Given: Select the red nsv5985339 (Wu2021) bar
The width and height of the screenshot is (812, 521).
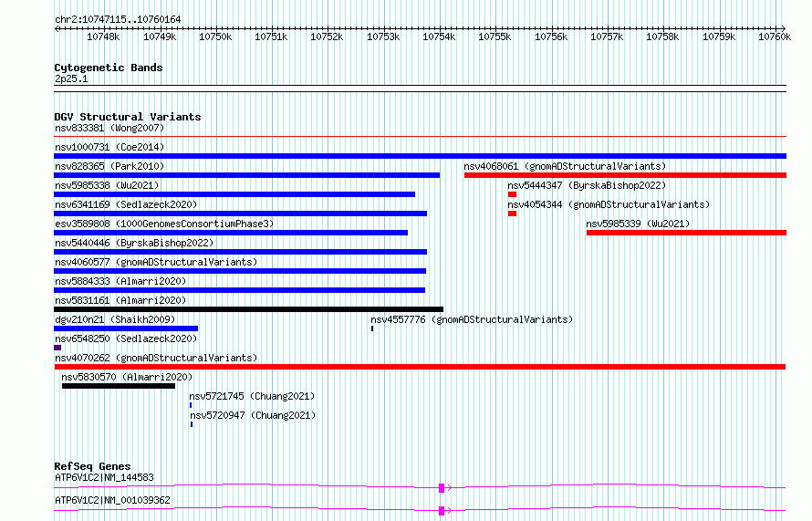Looking at the screenshot, I should pyautogui.click(x=686, y=233).
